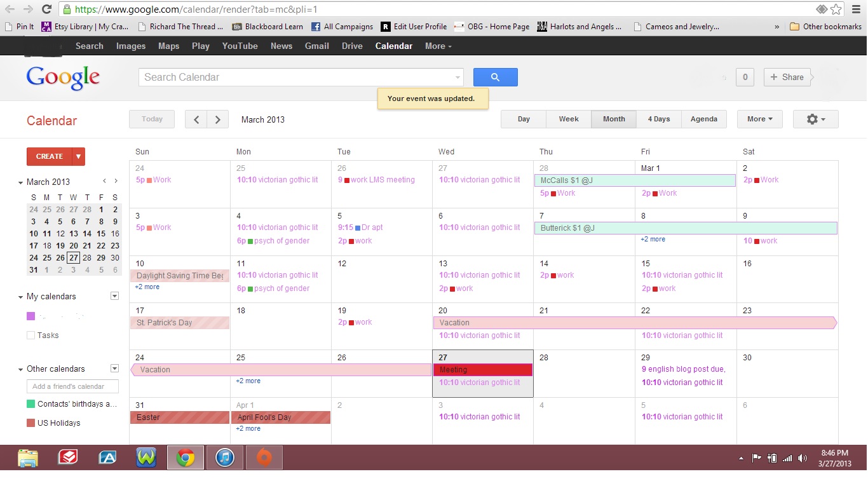Image resolution: width=868 pixels, height=488 pixels.
Task: Click the volume speaker tray icon
Action: coord(803,458)
